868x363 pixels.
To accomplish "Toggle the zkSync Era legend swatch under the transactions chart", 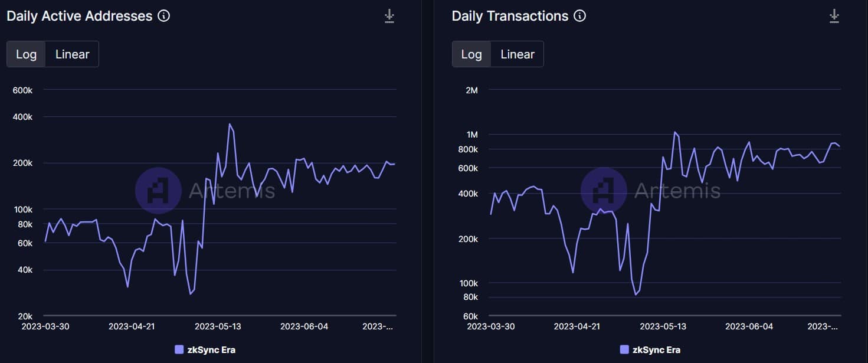I will (625, 349).
